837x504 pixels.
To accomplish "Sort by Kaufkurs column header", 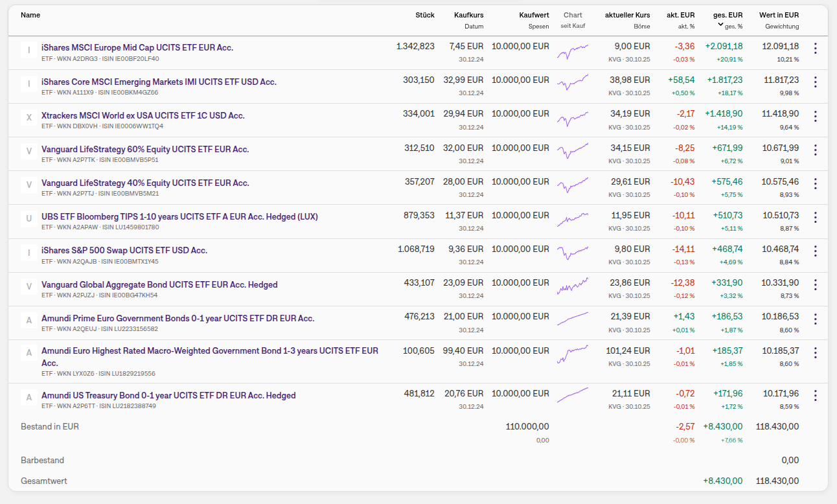I will pyautogui.click(x=468, y=15).
